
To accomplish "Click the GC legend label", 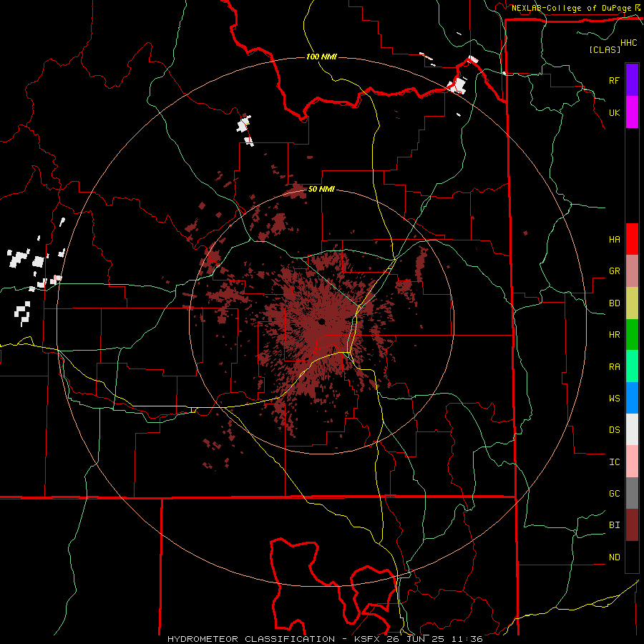I will point(614,494).
